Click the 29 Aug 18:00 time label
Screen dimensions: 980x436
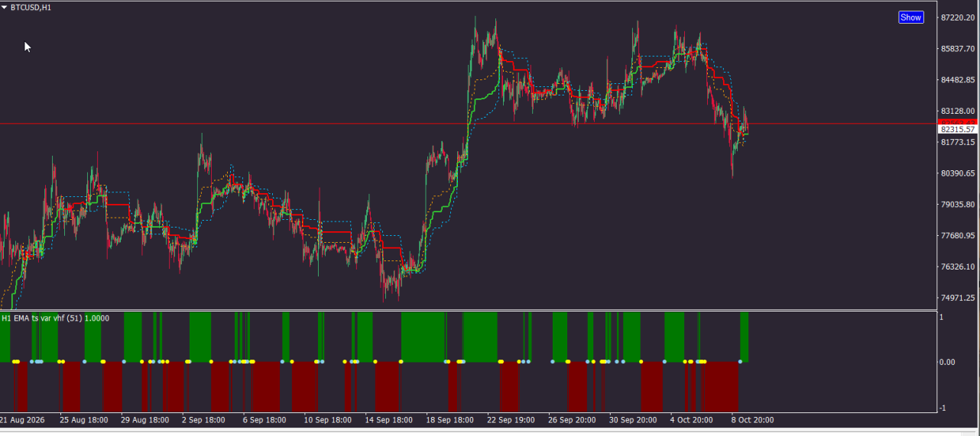pos(145,419)
